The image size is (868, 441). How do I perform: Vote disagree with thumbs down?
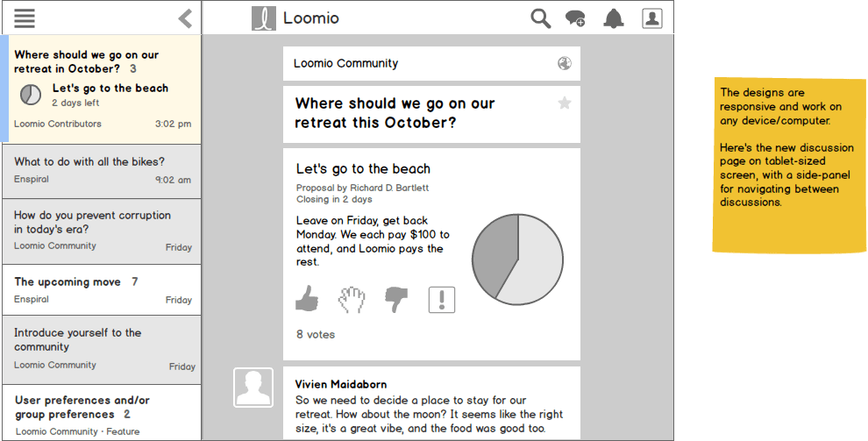pyautogui.click(x=397, y=300)
